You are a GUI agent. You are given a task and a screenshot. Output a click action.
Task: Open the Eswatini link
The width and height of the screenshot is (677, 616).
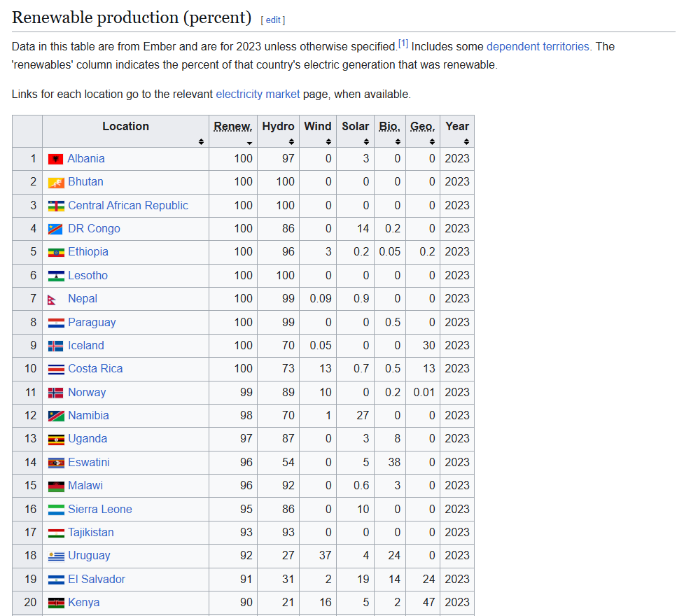(x=89, y=462)
